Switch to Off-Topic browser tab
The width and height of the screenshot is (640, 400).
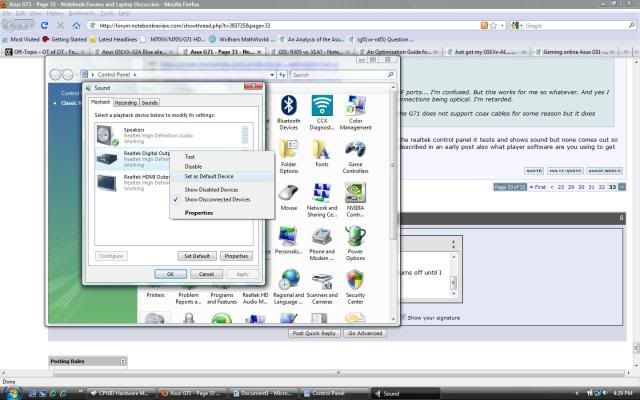tap(46, 52)
